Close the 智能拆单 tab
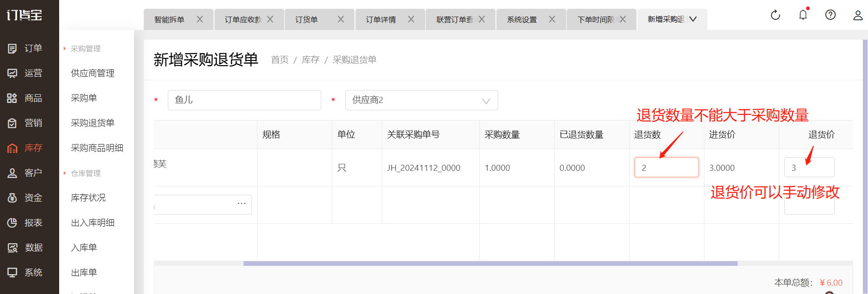Viewport: 868px width, 294px height. pyautogui.click(x=200, y=19)
